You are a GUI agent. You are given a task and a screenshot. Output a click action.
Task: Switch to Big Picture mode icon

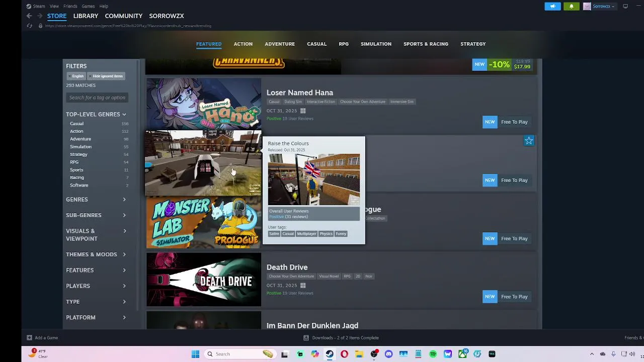[x=625, y=7]
